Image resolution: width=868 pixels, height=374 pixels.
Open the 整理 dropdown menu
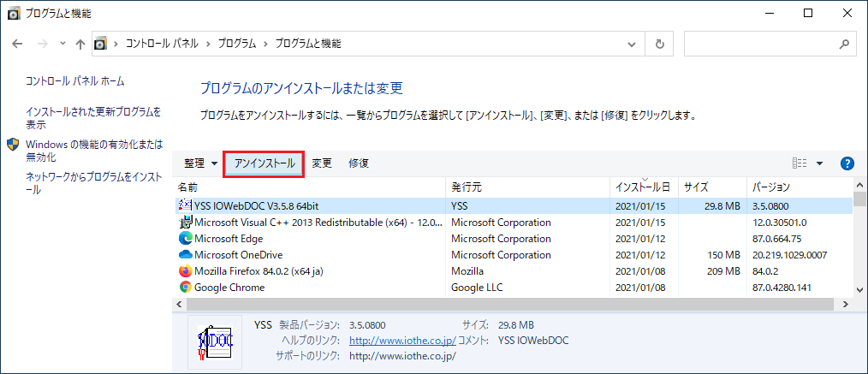pyautogui.click(x=200, y=163)
